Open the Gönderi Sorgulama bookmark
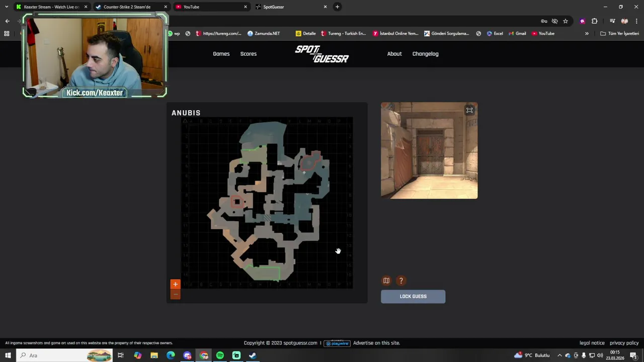Image resolution: width=644 pixels, height=362 pixels. click(447, 34)
